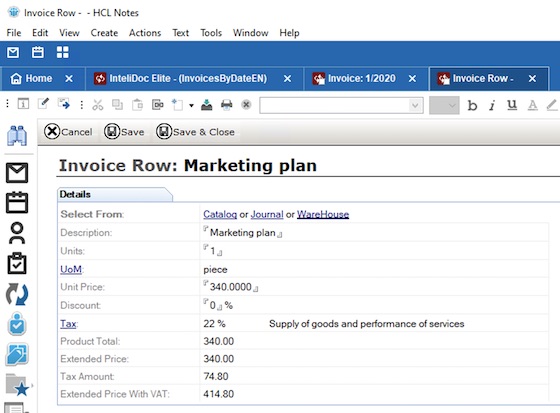Click the Print icon
Viewport: 560px width, 413px height.
tap(226, 105)
